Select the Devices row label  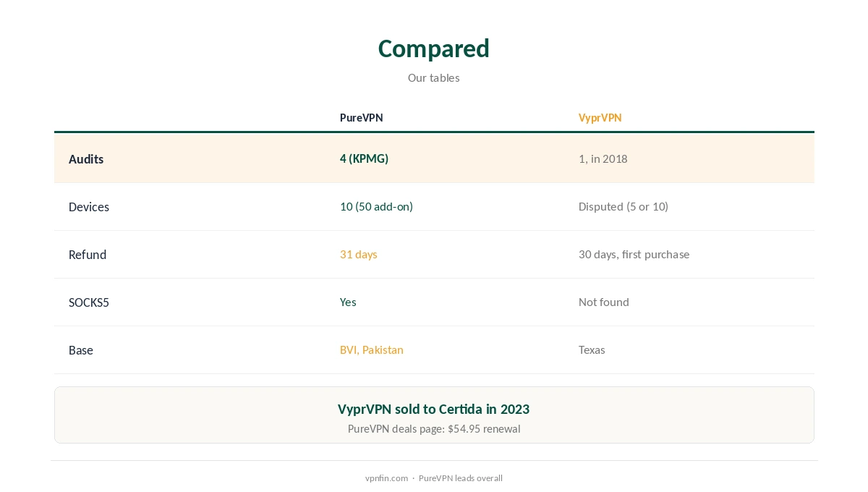[89, 207]
